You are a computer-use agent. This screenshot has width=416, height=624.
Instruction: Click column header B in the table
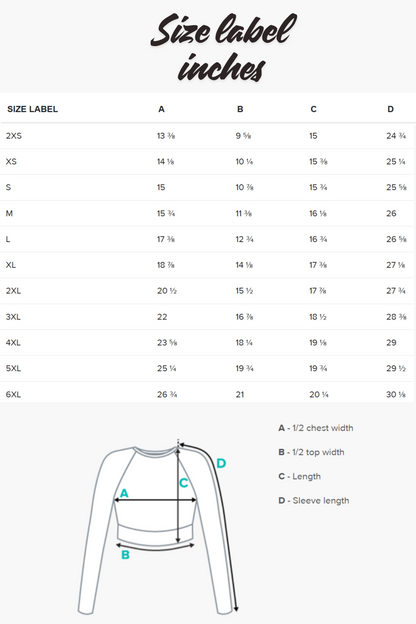point(240,109)
